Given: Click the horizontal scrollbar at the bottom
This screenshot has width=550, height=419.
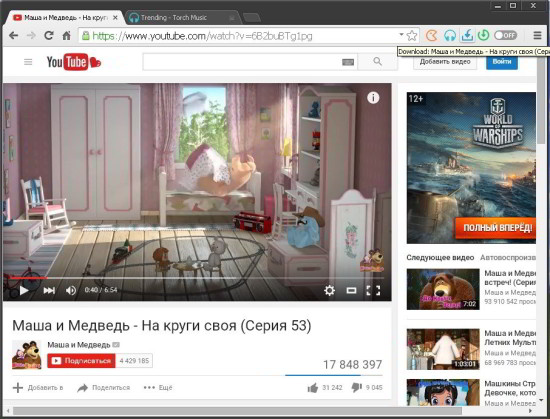Looking at the screenshot, I should (x=237, y=411).
